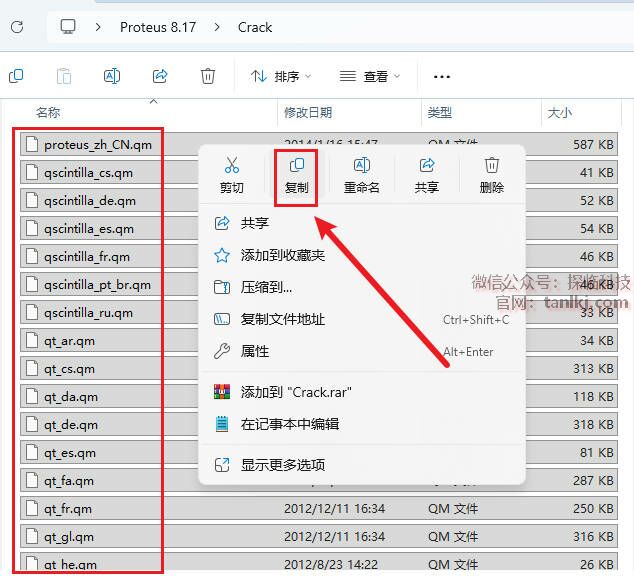Choose 共享 icon at context menu top
Screen dimensions: 634x576
point(427,175)
